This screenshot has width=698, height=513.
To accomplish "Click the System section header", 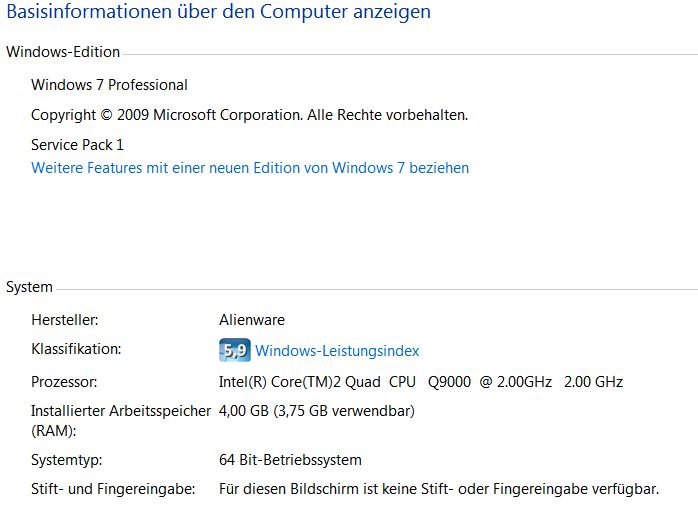I will pyautogui.click(x=30, y=287).
